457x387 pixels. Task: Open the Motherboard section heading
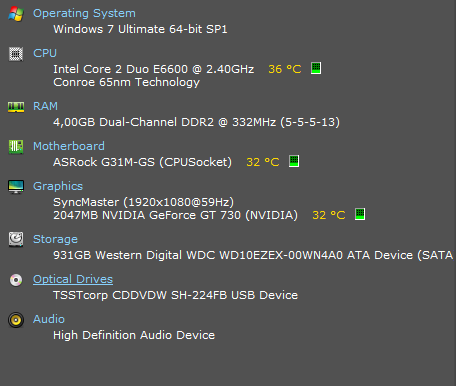pos(69,146)
